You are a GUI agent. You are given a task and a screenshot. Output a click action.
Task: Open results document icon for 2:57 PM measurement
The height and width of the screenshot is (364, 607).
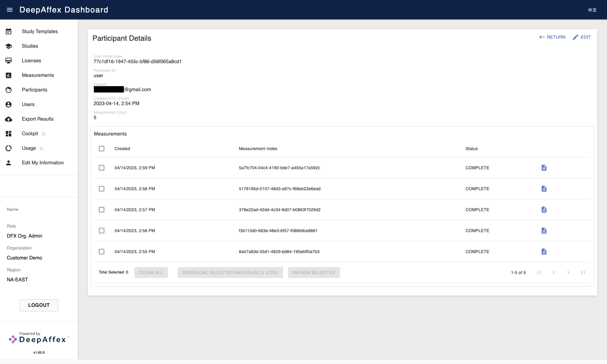[x=544, y=210]
